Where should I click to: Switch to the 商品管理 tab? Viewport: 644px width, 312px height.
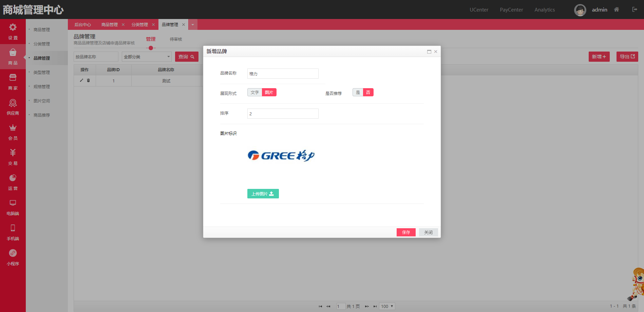[x=110, y=24]
